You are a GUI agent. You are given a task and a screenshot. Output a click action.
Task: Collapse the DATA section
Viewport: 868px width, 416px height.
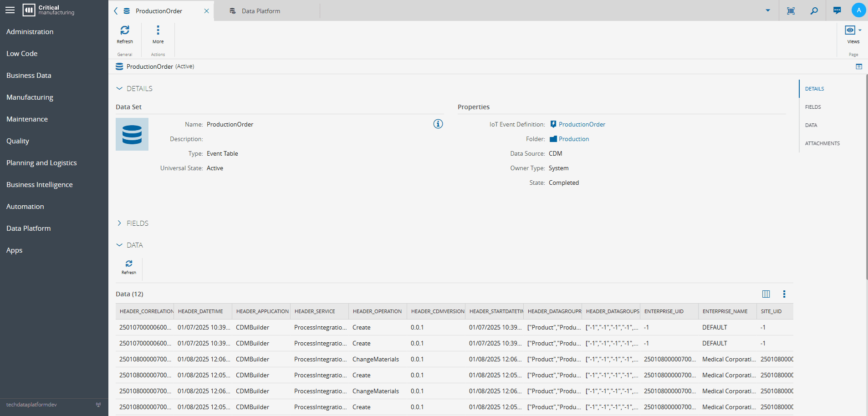120,245
